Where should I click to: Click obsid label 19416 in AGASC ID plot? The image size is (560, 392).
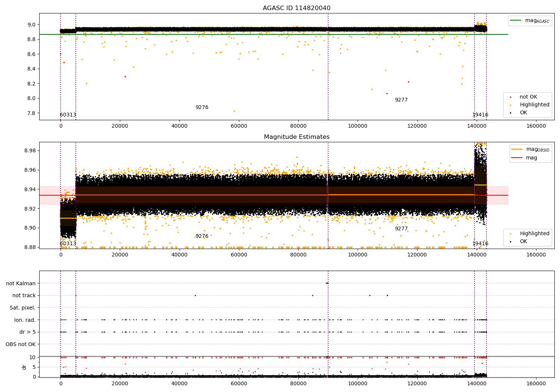click(x=480, y=115)
